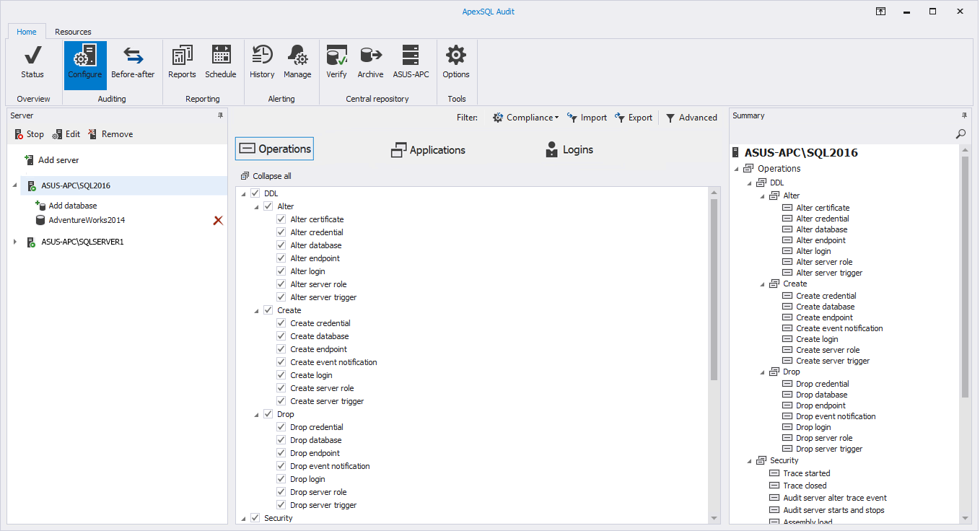Uncheck Alter certificate checkbox

(281, 219)
